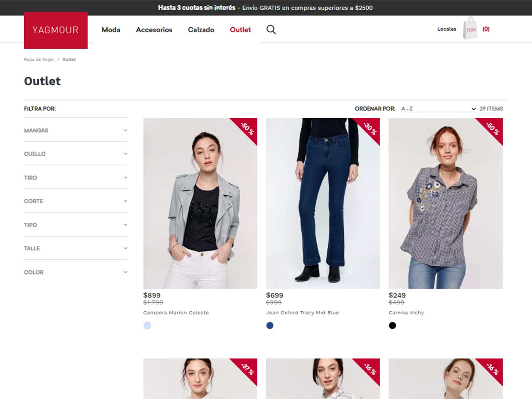Select dark blue swatch for Jean Oxford
Image resolution: width=532 pixels, height=399 pixels.
(x=270, y=325)
